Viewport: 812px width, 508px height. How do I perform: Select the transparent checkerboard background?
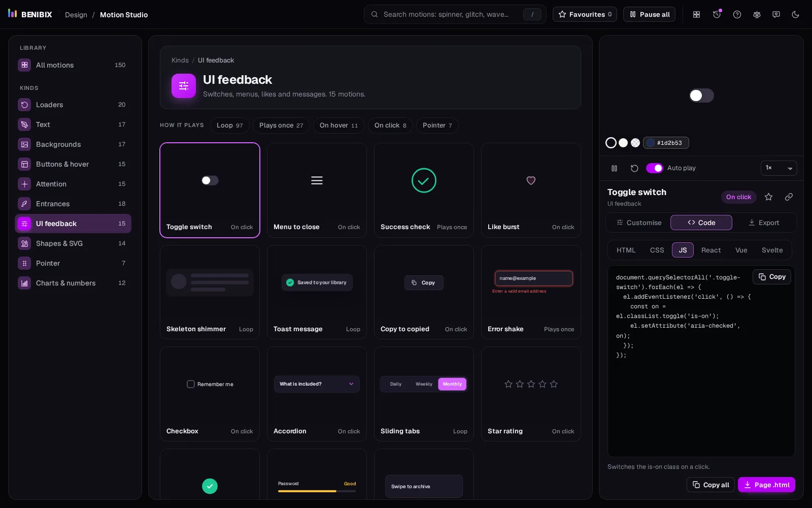[635, 143]
